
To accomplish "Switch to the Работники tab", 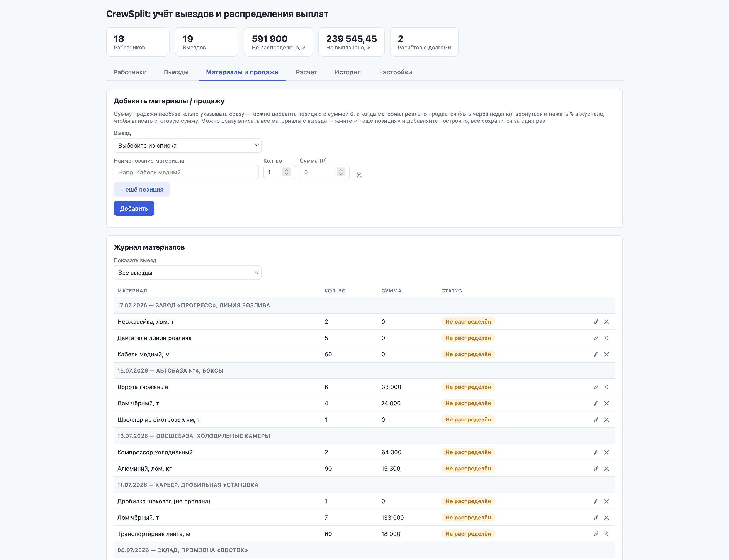I will coord(130,72).
